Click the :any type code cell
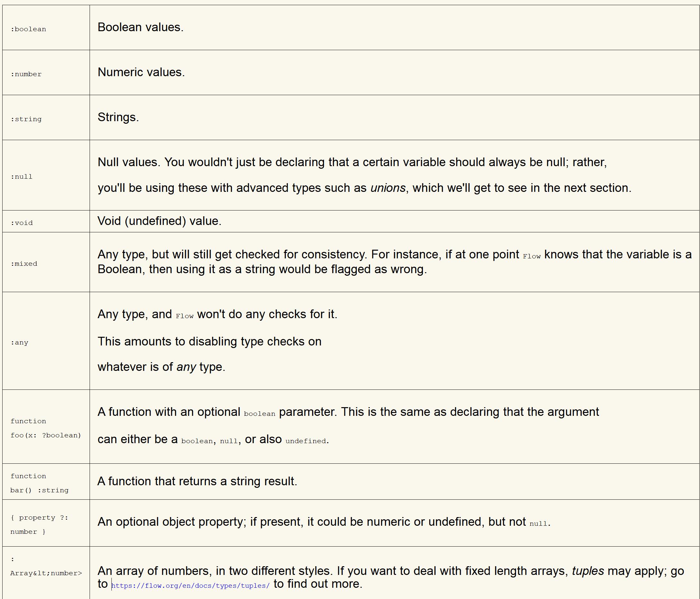 [20, 343]
